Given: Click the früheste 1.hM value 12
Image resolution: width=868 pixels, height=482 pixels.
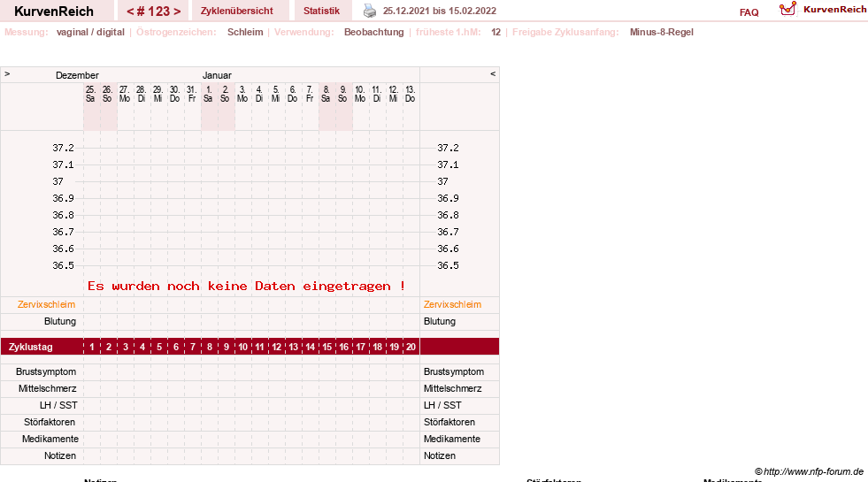Looking at the screenshot, I should coord(495,32).
